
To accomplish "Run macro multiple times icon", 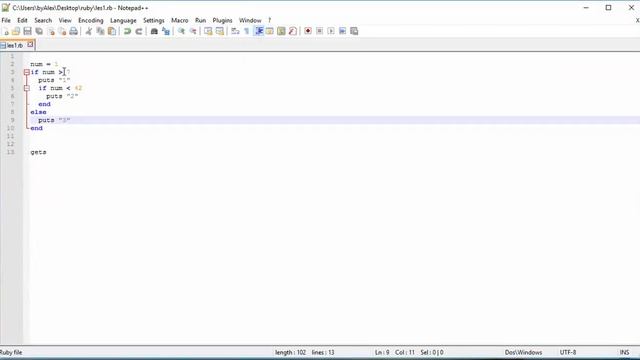I will 342,31.
